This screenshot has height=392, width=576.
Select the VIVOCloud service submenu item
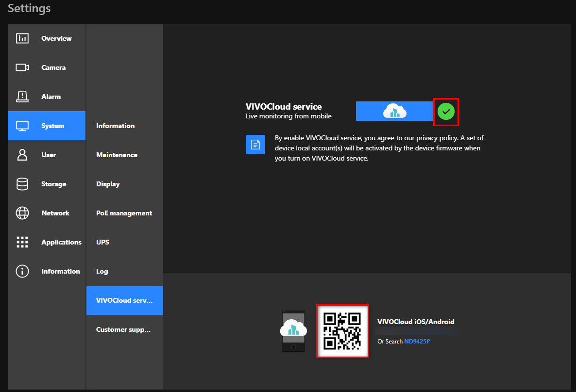[x=124, y=300]
